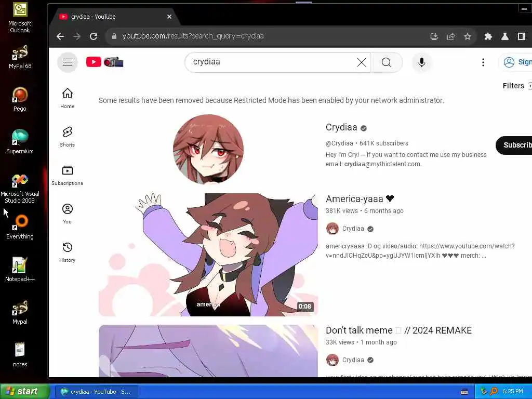The image size is (532, 399).
Task: Click the 641K subscribers text
Action: 384,143
